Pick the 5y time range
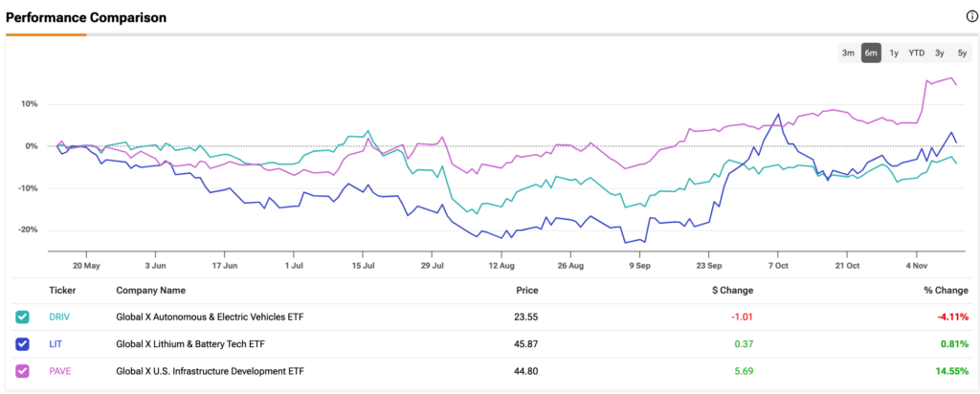 (962, 53)
